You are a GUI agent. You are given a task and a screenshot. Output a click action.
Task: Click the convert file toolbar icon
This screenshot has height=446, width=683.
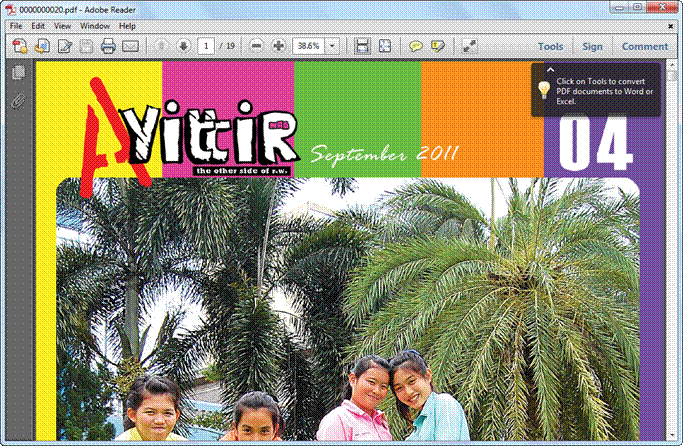point(42,46)
